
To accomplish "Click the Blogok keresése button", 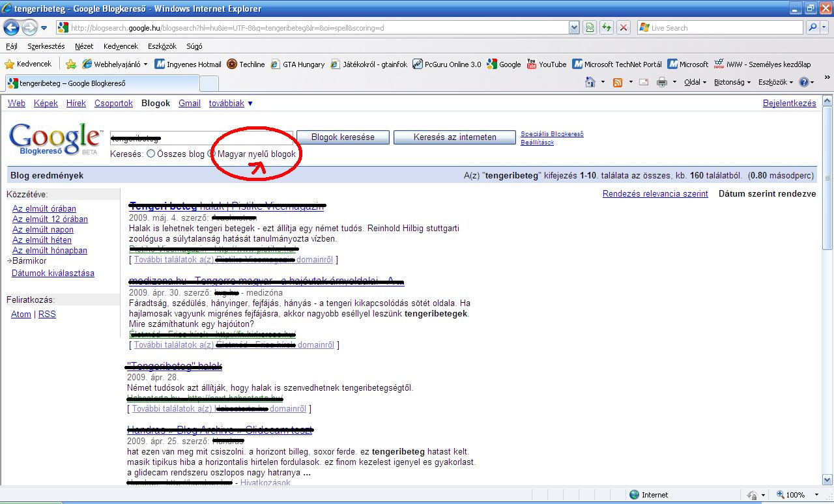I will tap(343, 137).
